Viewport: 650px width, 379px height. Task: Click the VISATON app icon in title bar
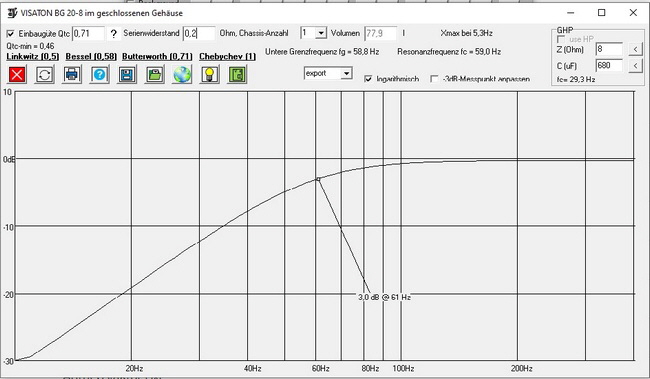[12, 13]
